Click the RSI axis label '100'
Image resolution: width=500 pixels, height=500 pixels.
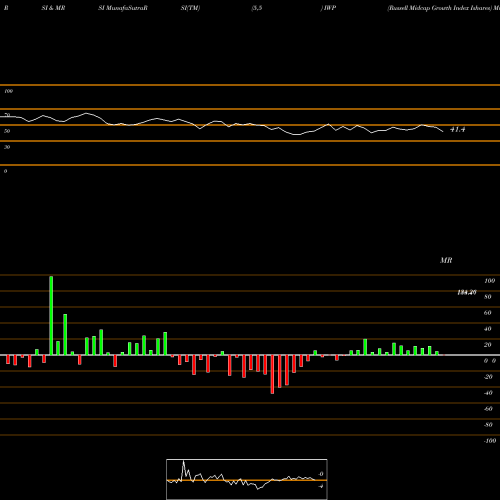click(x=9, y=91)
